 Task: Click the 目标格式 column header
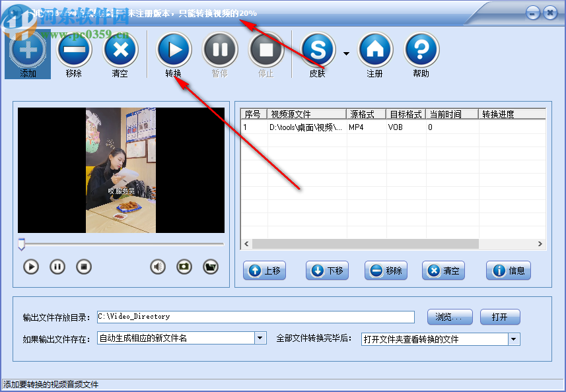tap(406, 113)
